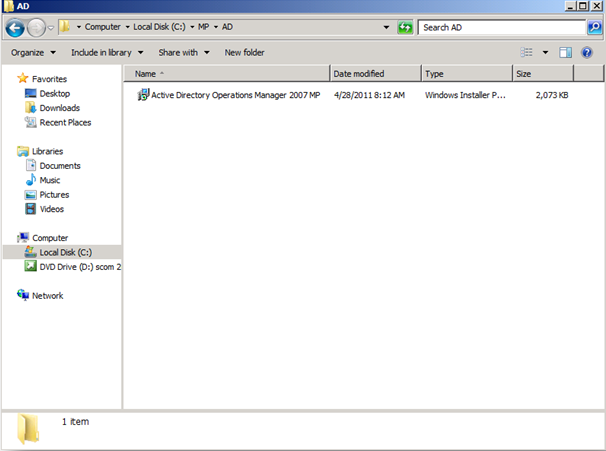This screenshot has height=451, width=606.
Task: Click the Libraries icon
Action: point(23,151)
